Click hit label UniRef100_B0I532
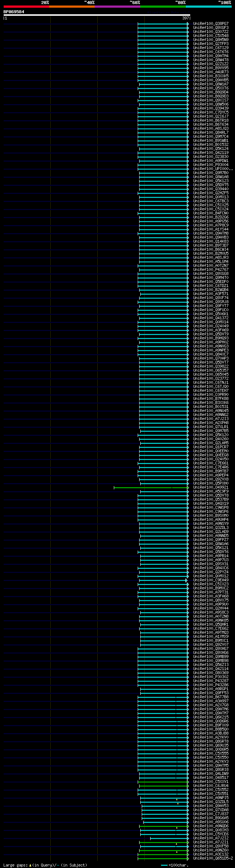 (x=211, y=144)
